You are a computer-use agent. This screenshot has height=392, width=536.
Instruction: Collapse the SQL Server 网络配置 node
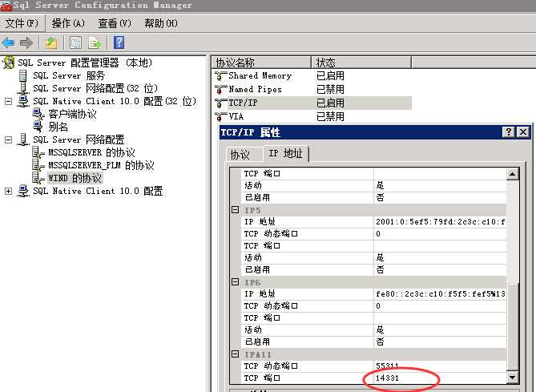tap(9, 139)
